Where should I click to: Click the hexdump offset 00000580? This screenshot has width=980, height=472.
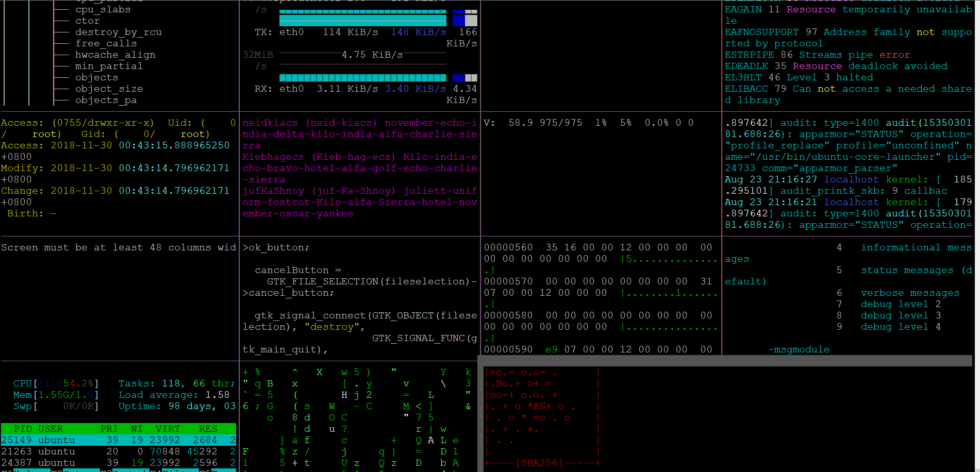508,315
